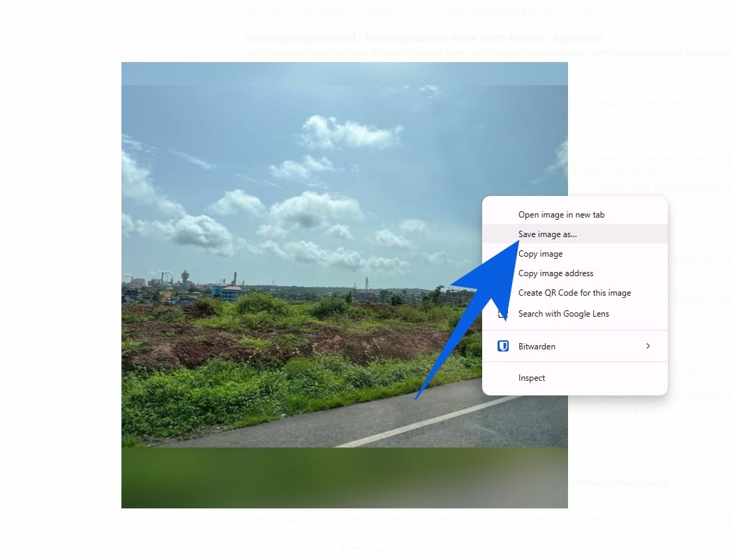Select "Inspect" at menu bottom
The height and width of the screenshot is (560, 732).
(x=532, y=377)
